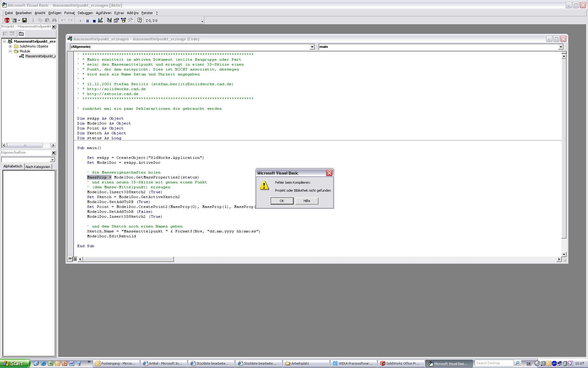The width and height of the screenshot is (588, 368).
Task: Click the Copy icon in toolbar
Action: pos(40,21)
